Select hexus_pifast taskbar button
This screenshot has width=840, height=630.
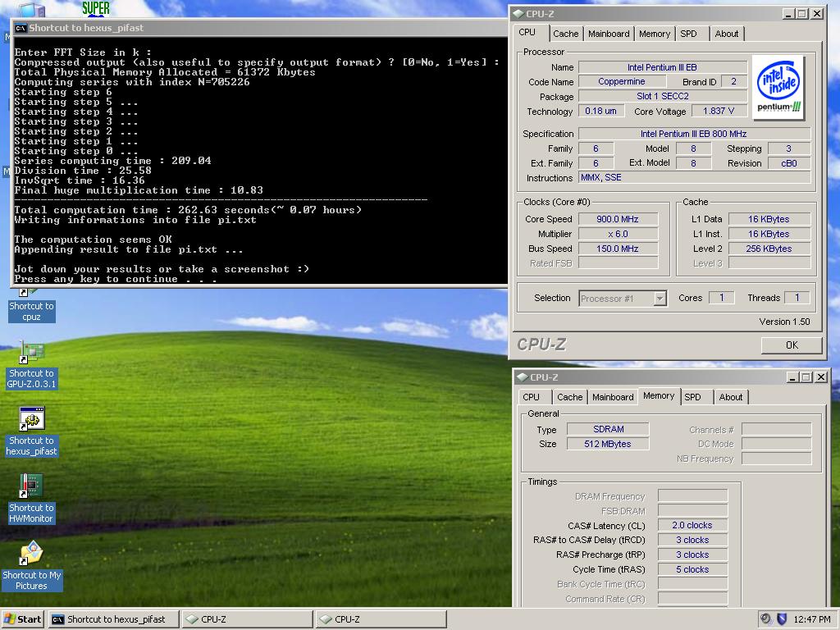[113, 619]
